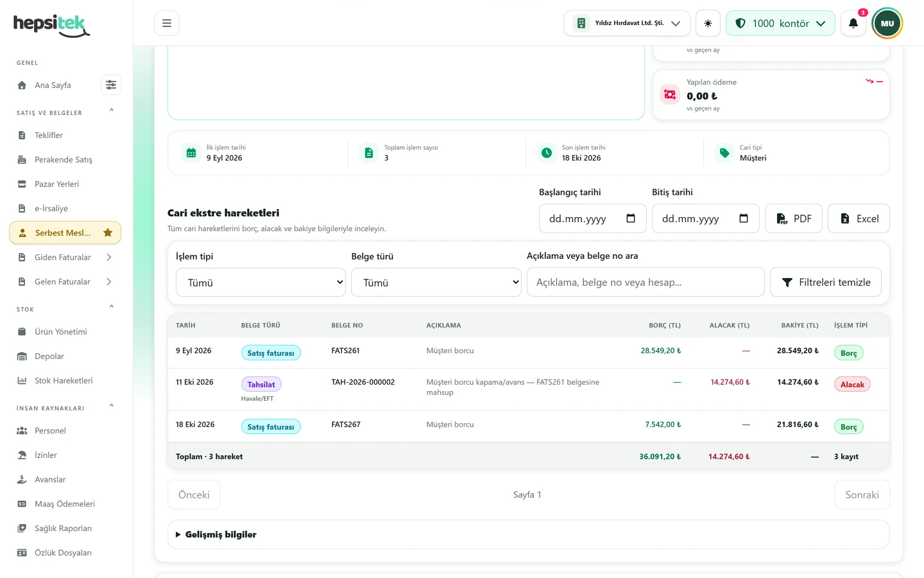Toggle the light/dark theme sun icon
This screenshot has width=924, height=578.
708,23
